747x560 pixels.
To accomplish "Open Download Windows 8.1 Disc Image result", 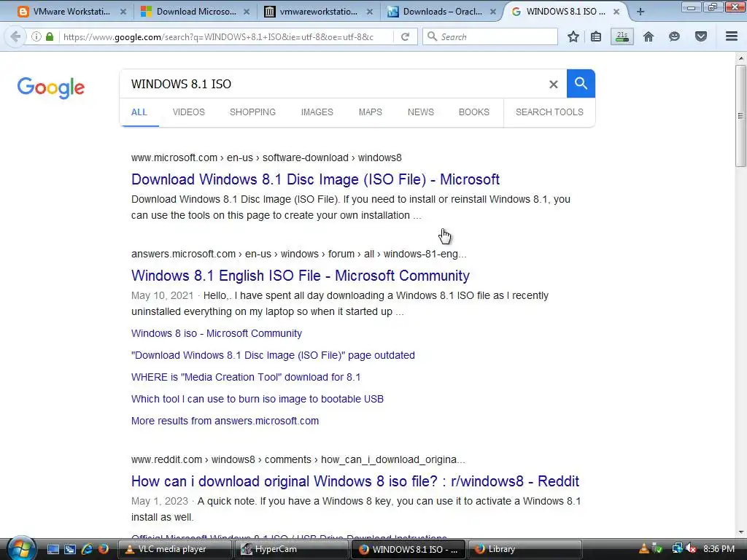I will [315, 179].
